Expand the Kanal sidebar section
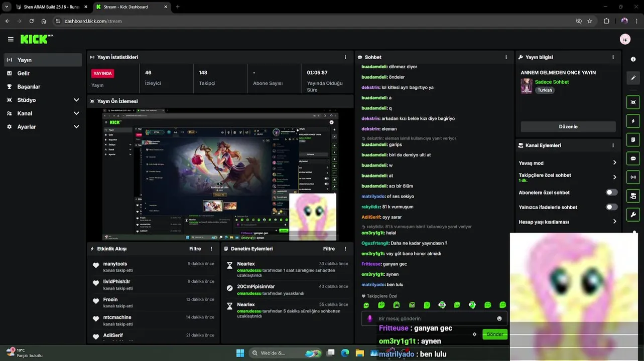The height and width of the screenshot is (361, 644). [x=76, y=114]
